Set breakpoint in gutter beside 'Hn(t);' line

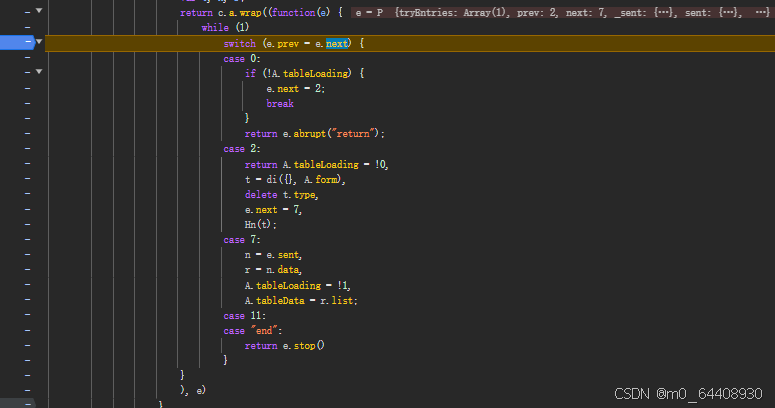click(x=28, y=225)
